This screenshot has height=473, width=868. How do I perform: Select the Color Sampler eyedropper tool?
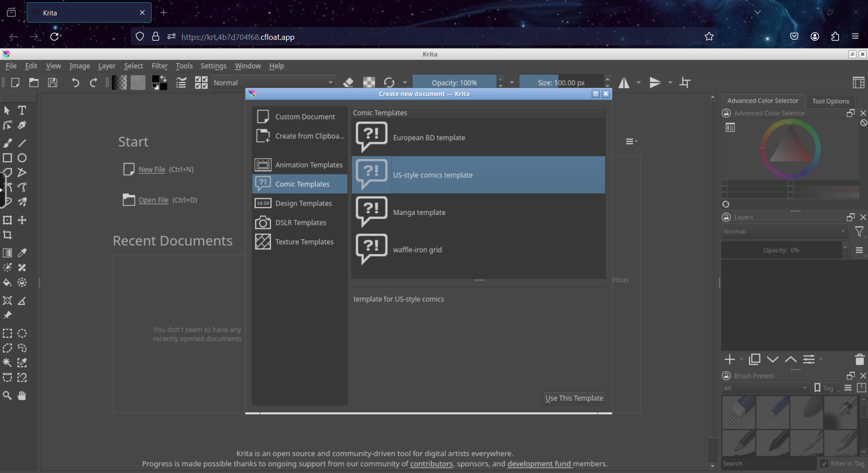click(22, 253)
